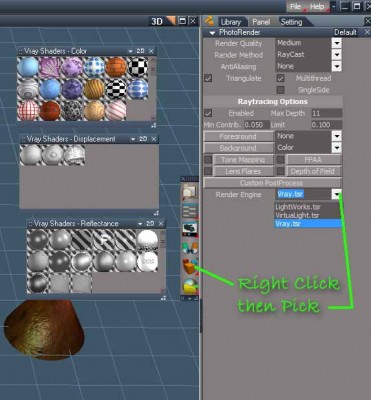Screen dimensions: 371x400
Task: Click the multicolor sphere icon at the toolbar bottom
Action: (x=190, y=286)
